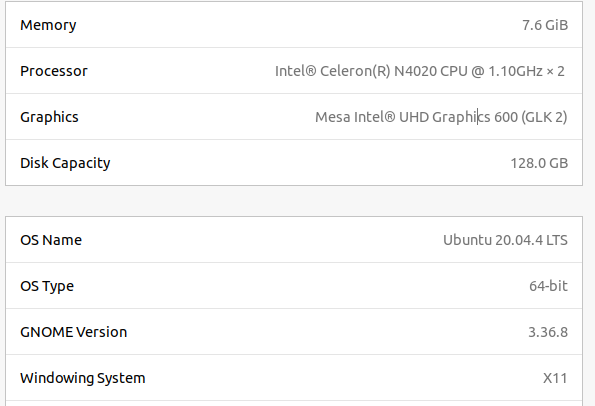The width and height of the screenshot is (595, 406).
Task: Click the Processor row label
Action: coord(54,71)
